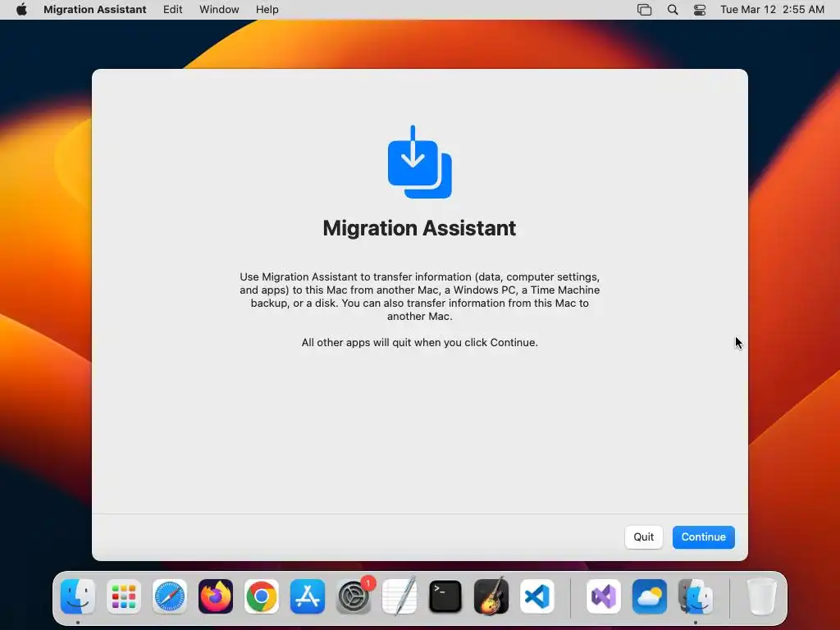Open the Edit menu

pos(172,10)
